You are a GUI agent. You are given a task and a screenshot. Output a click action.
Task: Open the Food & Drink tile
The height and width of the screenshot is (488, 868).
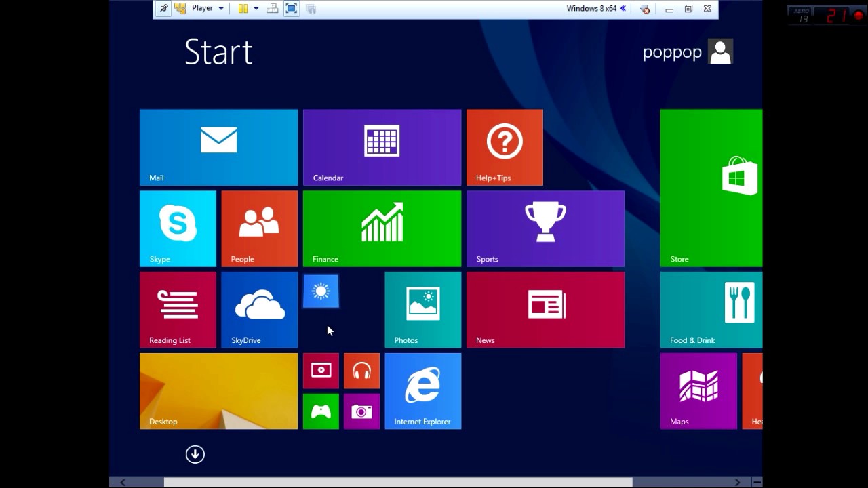[711, 310]
